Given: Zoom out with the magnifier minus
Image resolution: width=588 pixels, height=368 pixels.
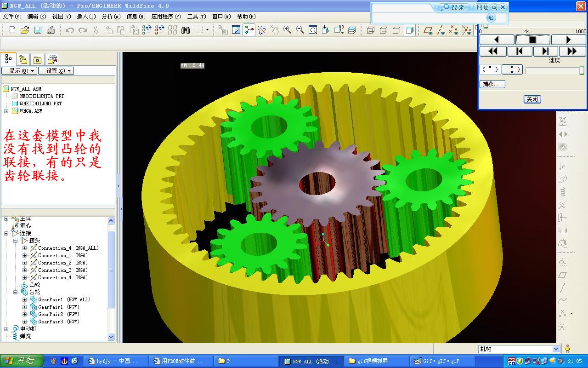Looking at the screenshot, I should (x=300, y=30).
